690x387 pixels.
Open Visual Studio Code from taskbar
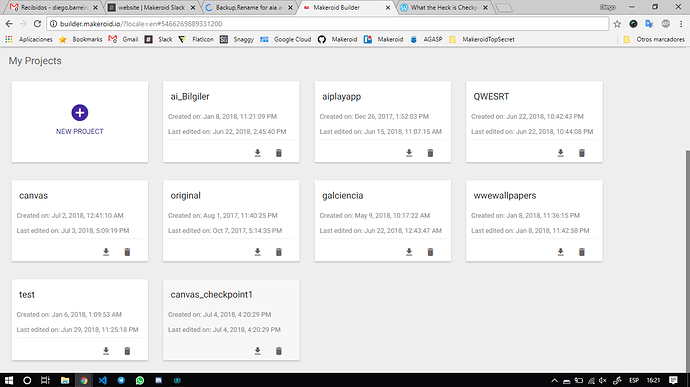tap(103, 380)
